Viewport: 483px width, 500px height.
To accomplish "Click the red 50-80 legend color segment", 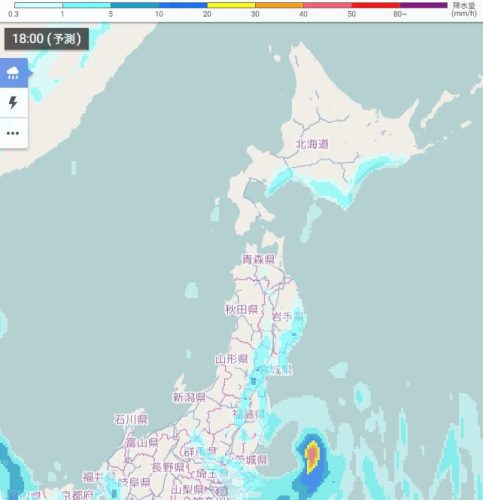I will pyautogui.click(x=376, y=5).
